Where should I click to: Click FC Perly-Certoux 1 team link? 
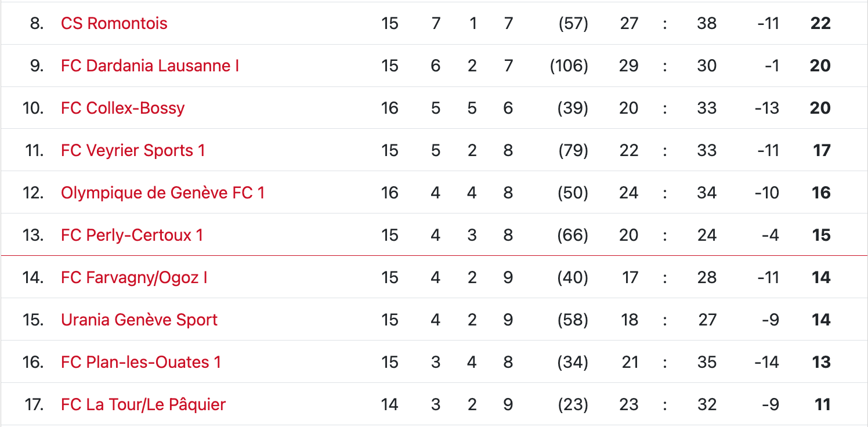(132, 236)
